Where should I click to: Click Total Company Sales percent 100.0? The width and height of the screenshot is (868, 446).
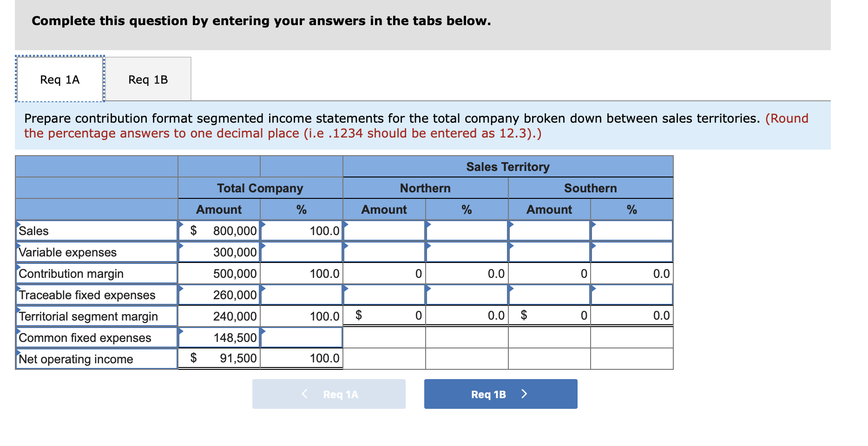302,230
